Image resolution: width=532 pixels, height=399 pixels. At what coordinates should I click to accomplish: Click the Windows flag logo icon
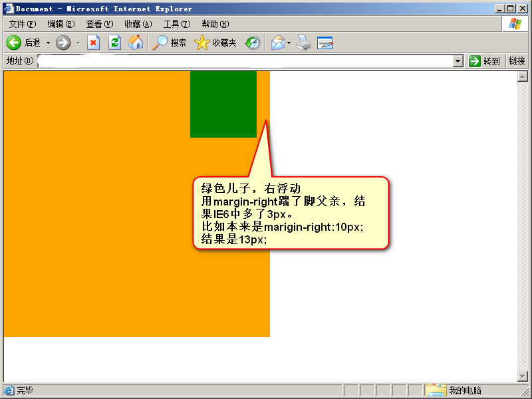[x=515, y=24]
